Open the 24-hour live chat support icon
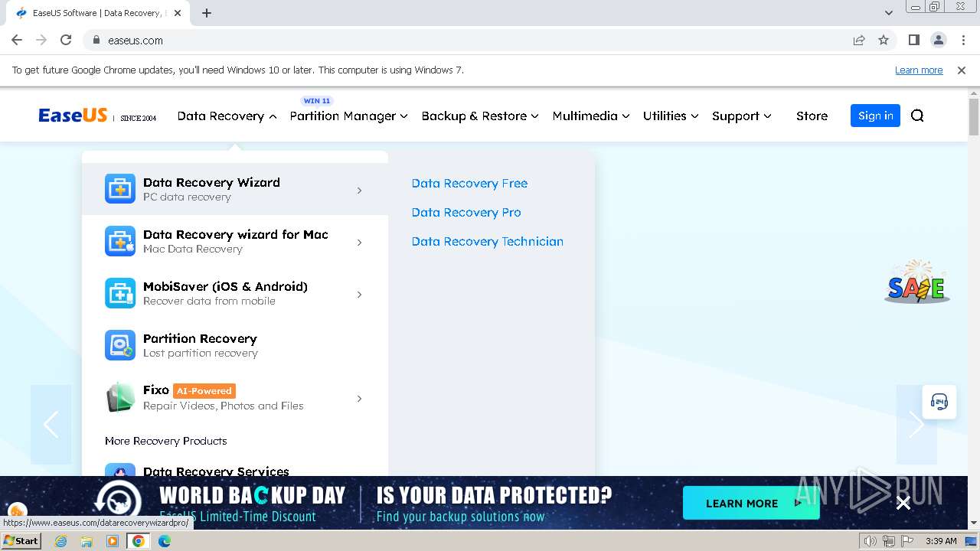The image size is (980, 551). coord(939,402)
